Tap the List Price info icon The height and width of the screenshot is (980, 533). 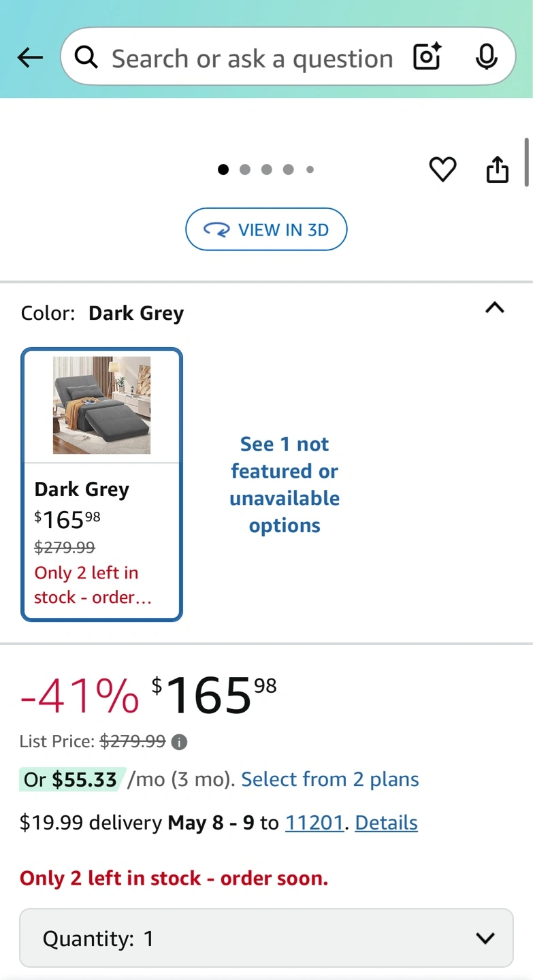(x=179, y=742)
